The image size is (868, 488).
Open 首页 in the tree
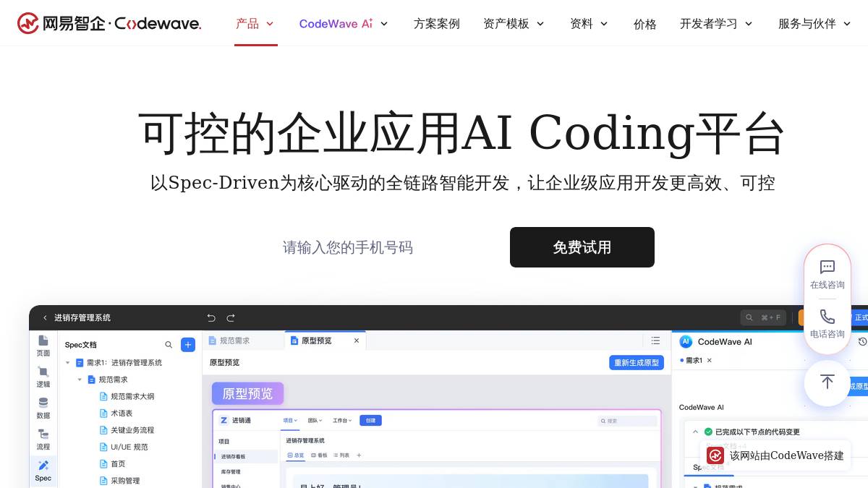pyautogui.click(x=118, y=463)
